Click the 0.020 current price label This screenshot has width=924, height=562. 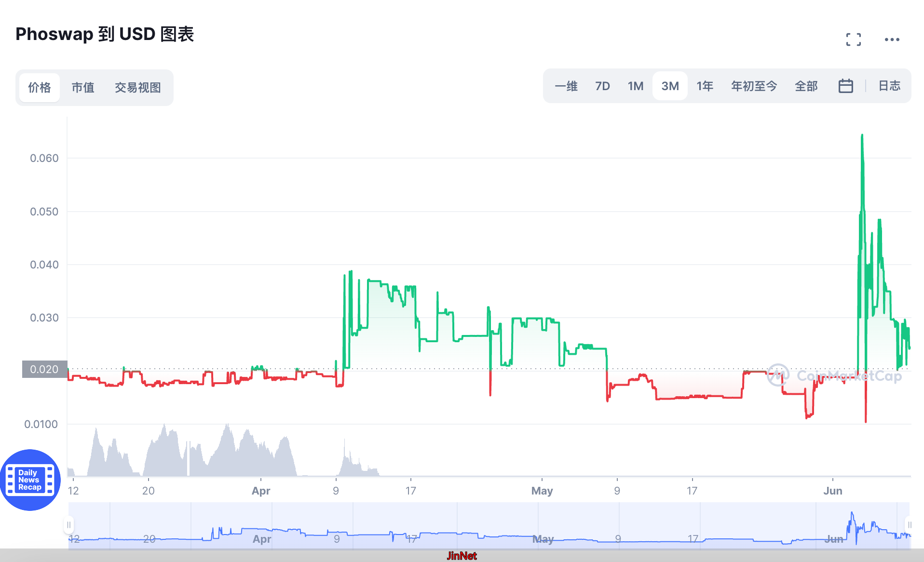tap(44, 369)
